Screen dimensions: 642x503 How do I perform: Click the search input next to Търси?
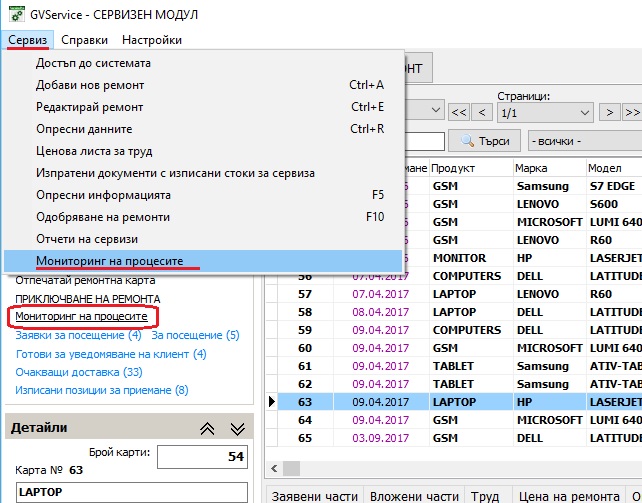(x=425, y=141)
